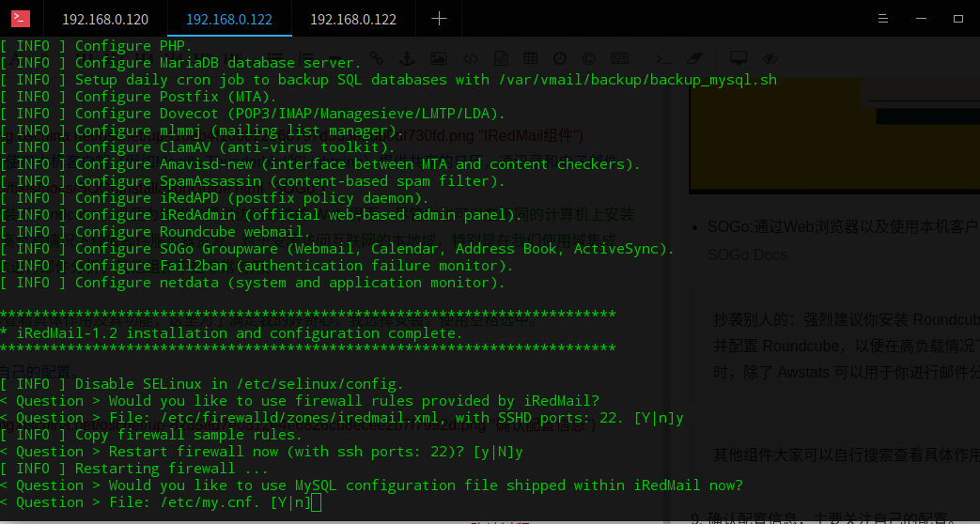This screenshot has width=980, height=524.
Task: Click the terminal prompt icon in background editor toolbar
Action: coord(662,58)
